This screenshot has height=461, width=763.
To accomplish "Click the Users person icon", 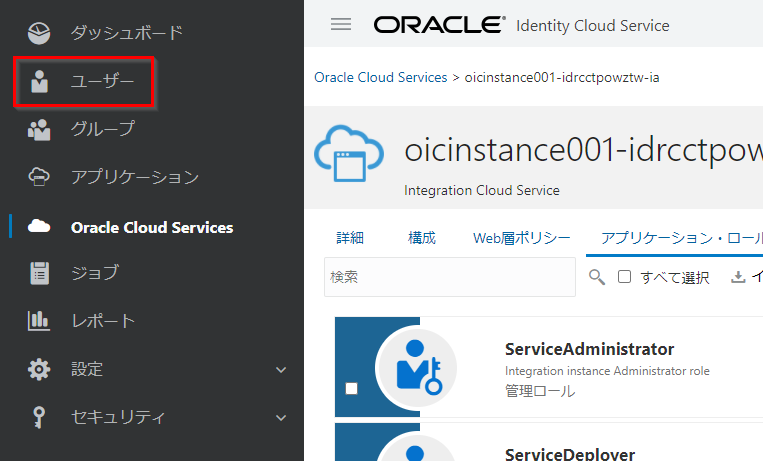I will [x=39, y=81].
